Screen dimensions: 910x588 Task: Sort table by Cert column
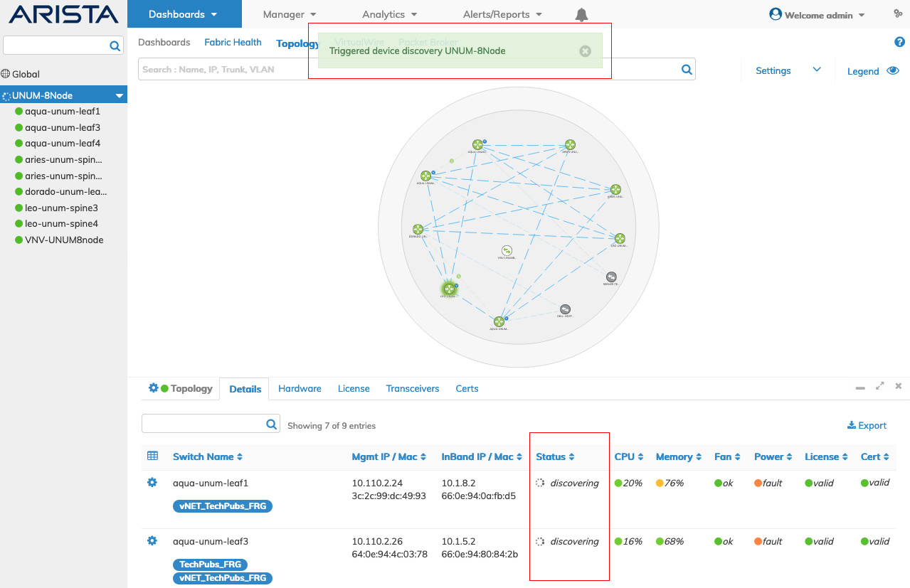click(x=875, y=456)
